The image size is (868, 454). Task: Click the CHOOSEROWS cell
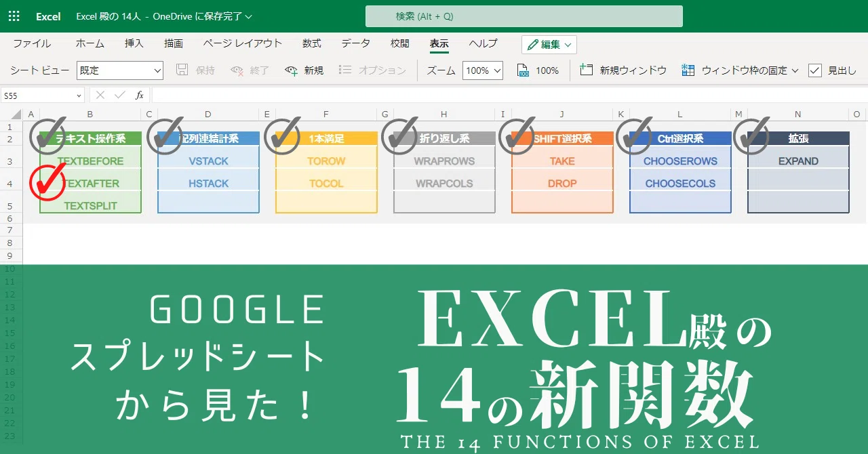(x=680, y=161)
